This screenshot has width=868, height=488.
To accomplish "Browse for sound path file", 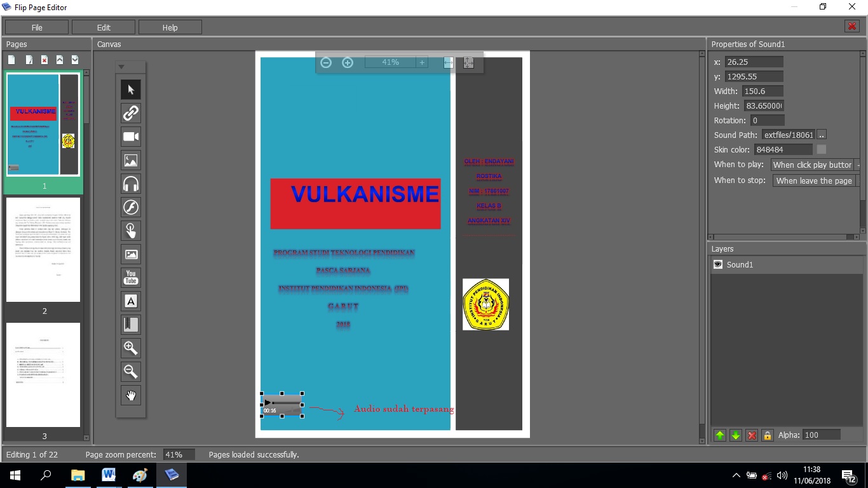I will 822,135.
